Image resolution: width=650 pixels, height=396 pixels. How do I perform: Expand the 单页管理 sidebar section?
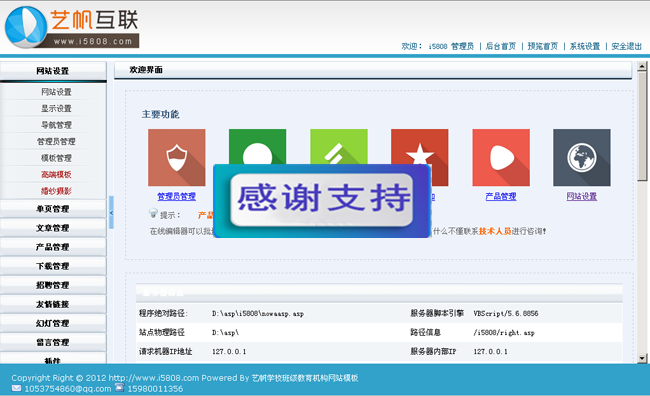(53, 209)
